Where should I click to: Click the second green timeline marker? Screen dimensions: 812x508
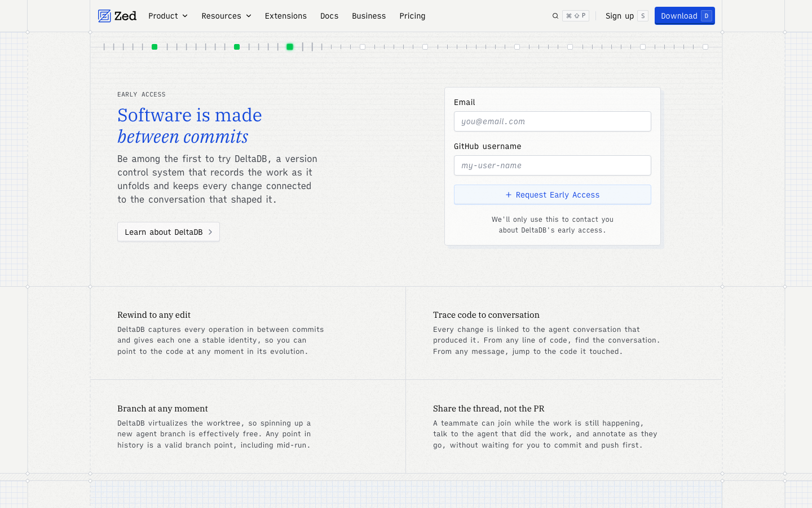(x=237, y=47)
